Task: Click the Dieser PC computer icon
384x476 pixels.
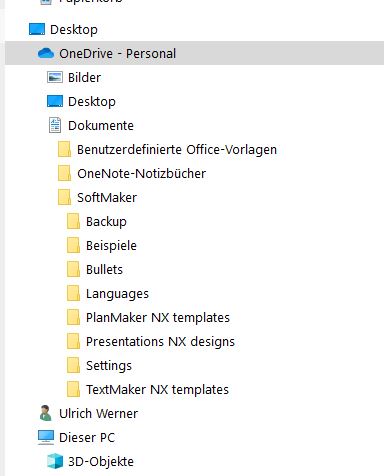Action: pyautogui.click(x=46, y=437)
